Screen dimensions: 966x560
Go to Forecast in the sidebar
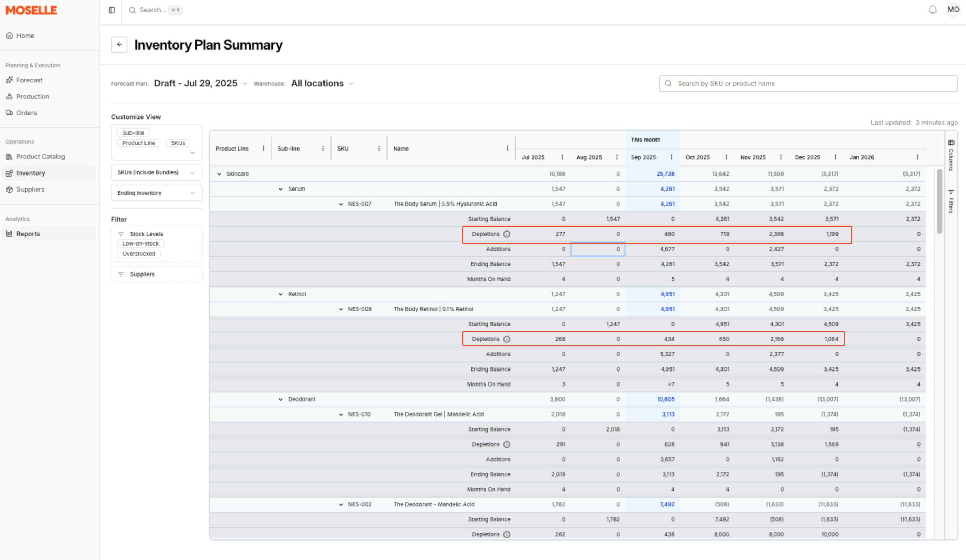click(x=29, y=80)
